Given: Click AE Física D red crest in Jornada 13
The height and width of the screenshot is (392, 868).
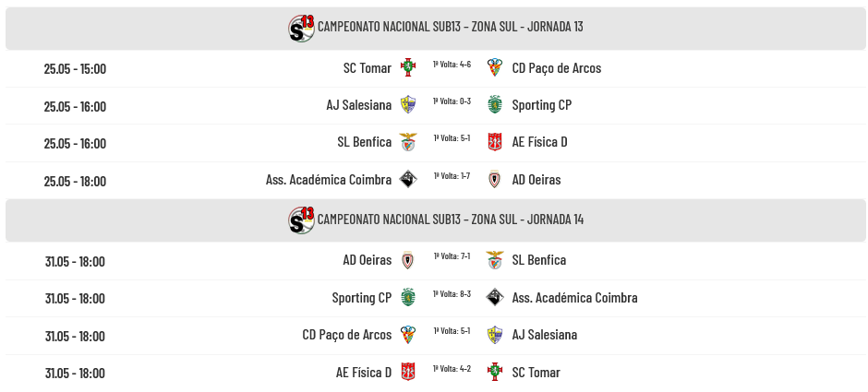Looking at the screenshot, I should point(494,142).
